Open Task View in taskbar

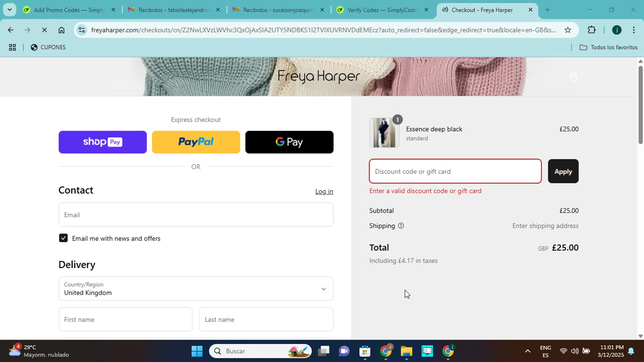click(x=324, y=351)
